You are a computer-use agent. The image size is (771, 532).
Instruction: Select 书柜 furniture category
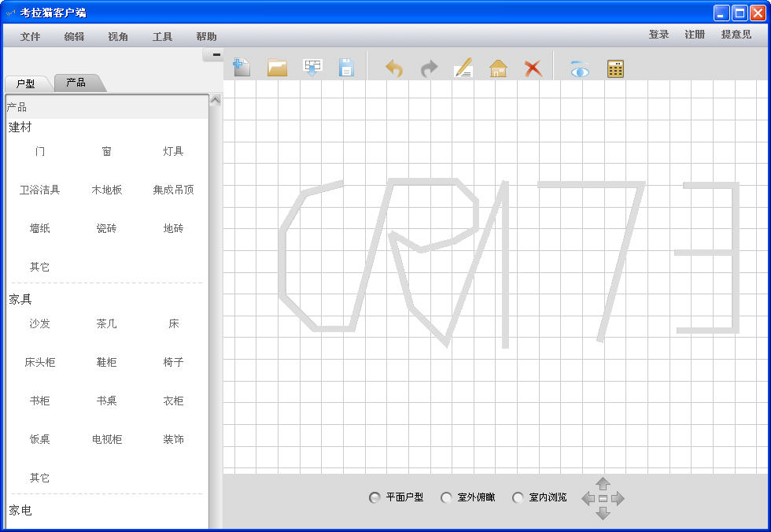tap(40, 401)
